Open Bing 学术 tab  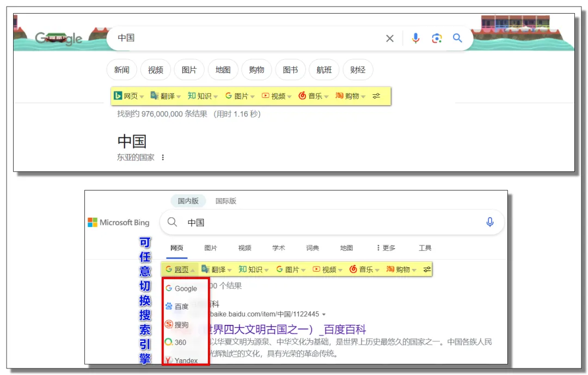(279, 248)
